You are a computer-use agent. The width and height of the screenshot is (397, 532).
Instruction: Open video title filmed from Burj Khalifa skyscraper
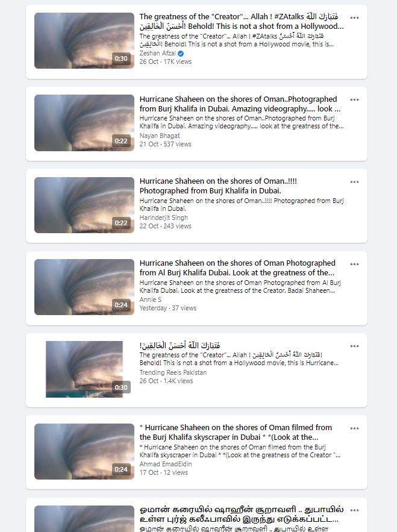pos(236,432)
